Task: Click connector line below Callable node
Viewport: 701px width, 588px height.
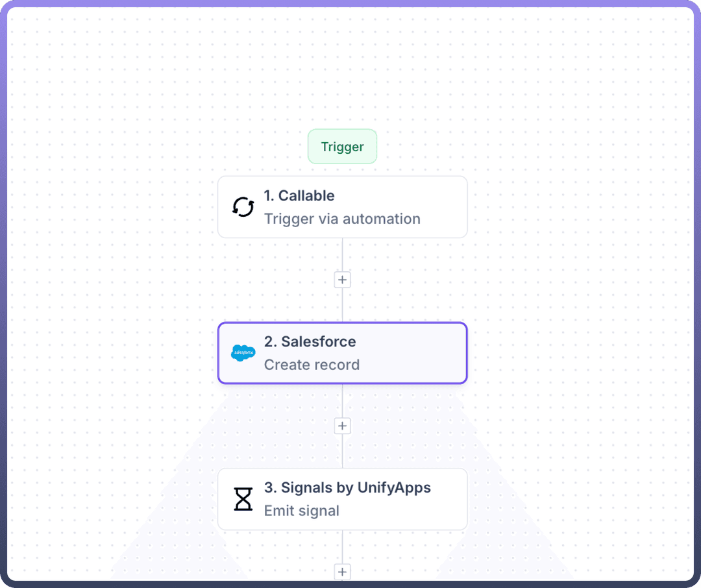Action: coord(342,254)
